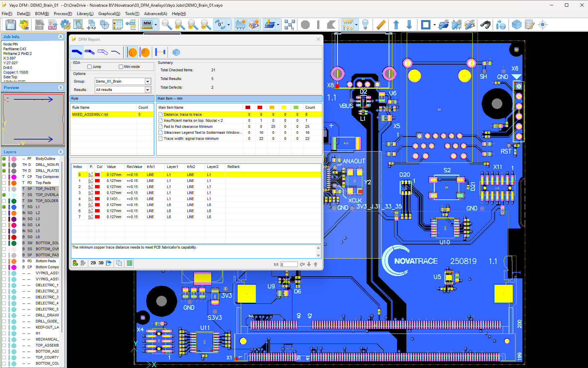Open the Group dropdown Demo_01_Brain
Image resolution: width=588 pixels, height=368 pixels.
pos(148,82)
